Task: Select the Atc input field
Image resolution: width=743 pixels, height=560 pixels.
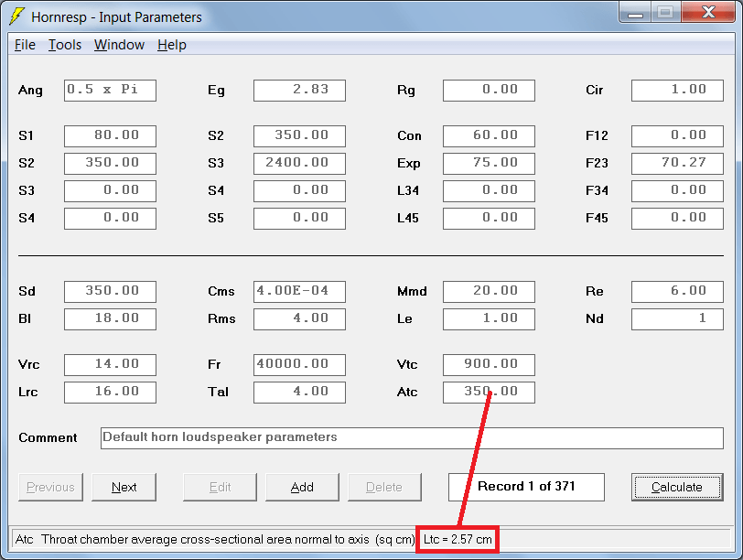Action: (x=489, y=393)
